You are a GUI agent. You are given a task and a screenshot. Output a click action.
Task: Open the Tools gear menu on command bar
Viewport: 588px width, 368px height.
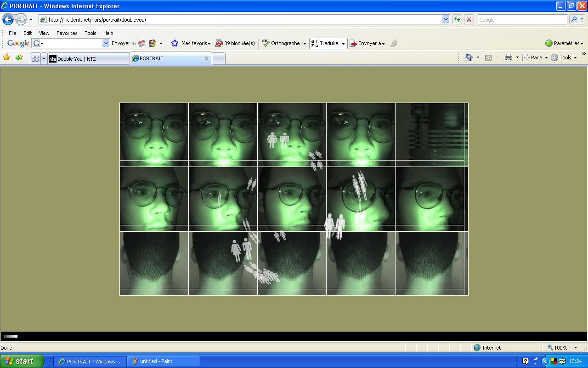pos(564,57)
